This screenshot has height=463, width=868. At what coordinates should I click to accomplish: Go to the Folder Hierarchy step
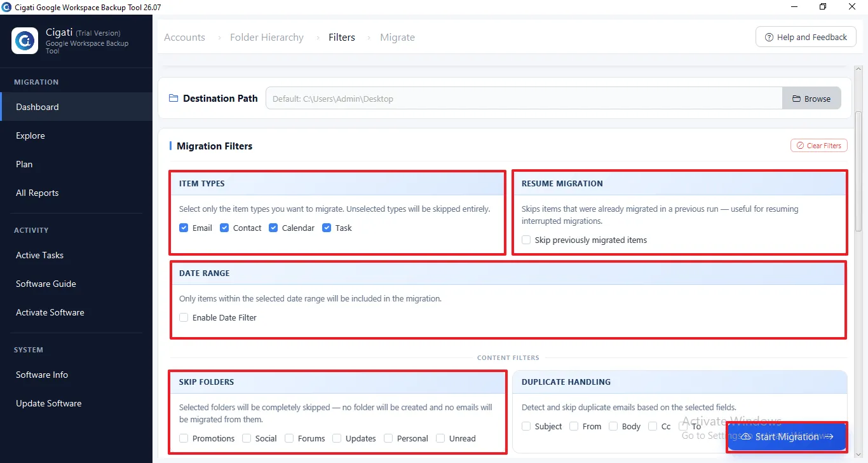tap(267, 38)
